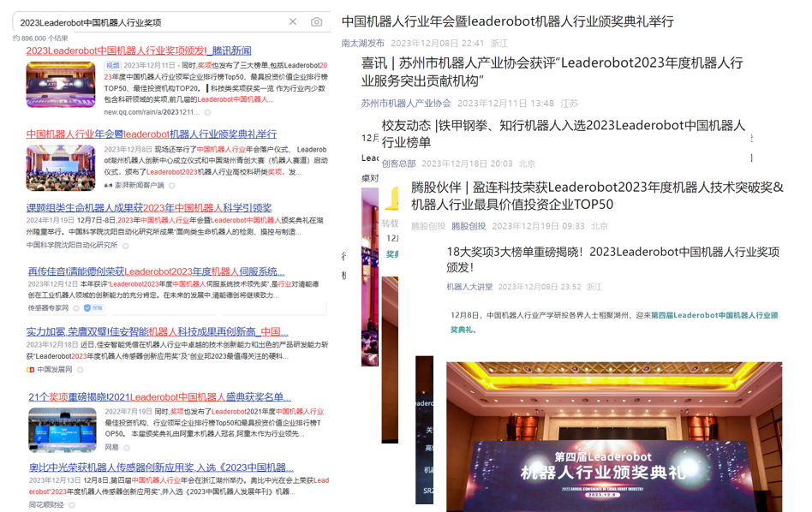Open the conference hall thumbnail of the 澎湃新闻 result

coord(61,168)
